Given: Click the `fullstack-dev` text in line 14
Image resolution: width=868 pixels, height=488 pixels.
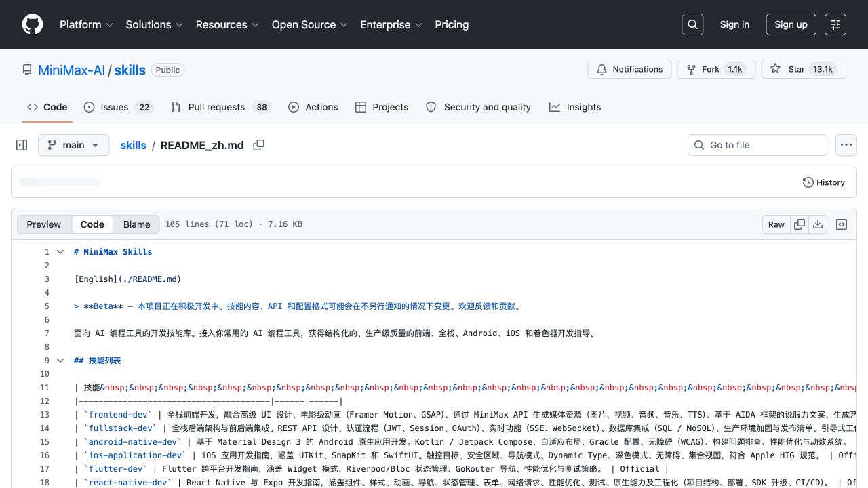Looking at the screenshot, I should click(x=120, y=428).
